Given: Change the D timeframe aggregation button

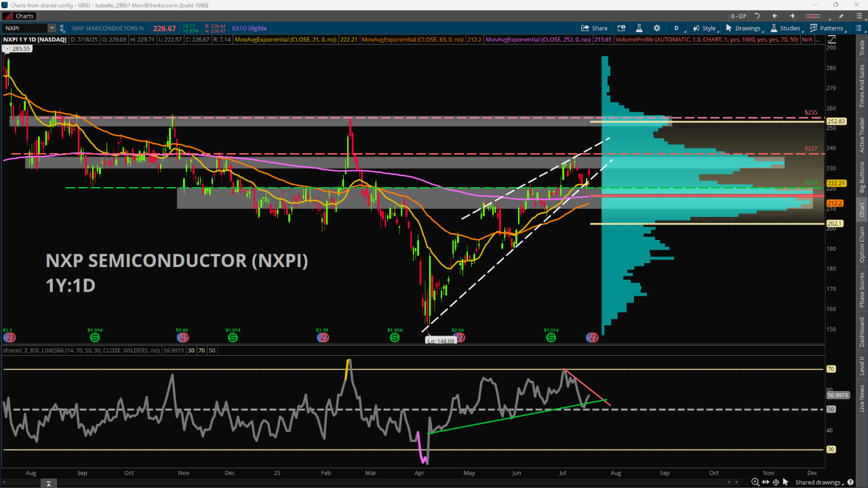Looking at the screenshot, I should tap(676, 28).
